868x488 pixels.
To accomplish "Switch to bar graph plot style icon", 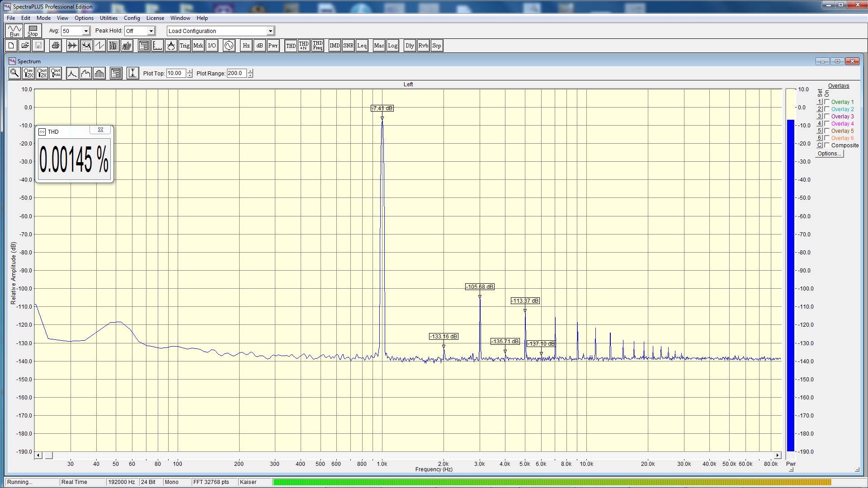I will (99, 73).
